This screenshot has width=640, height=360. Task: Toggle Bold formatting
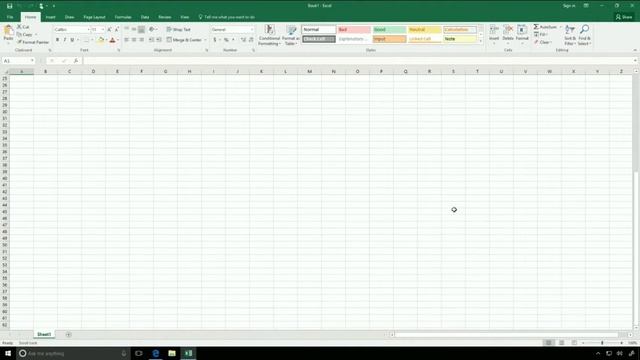[58, 40]
